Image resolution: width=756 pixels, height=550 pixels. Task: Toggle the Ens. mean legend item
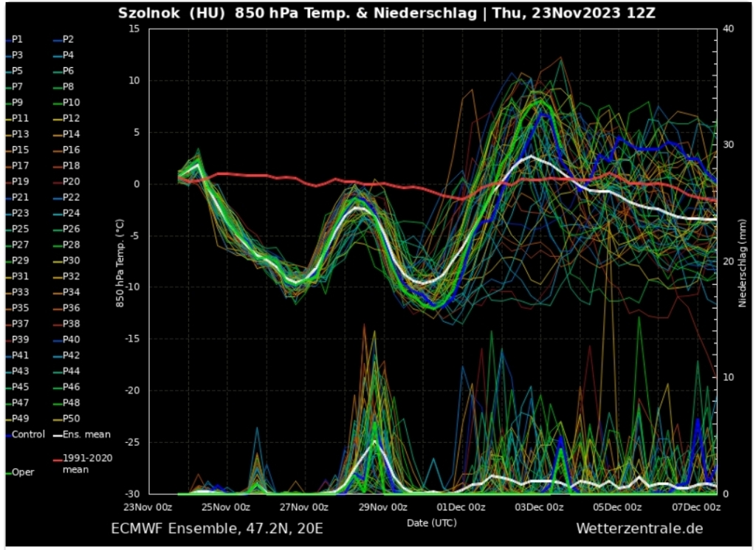coord(86,435)
